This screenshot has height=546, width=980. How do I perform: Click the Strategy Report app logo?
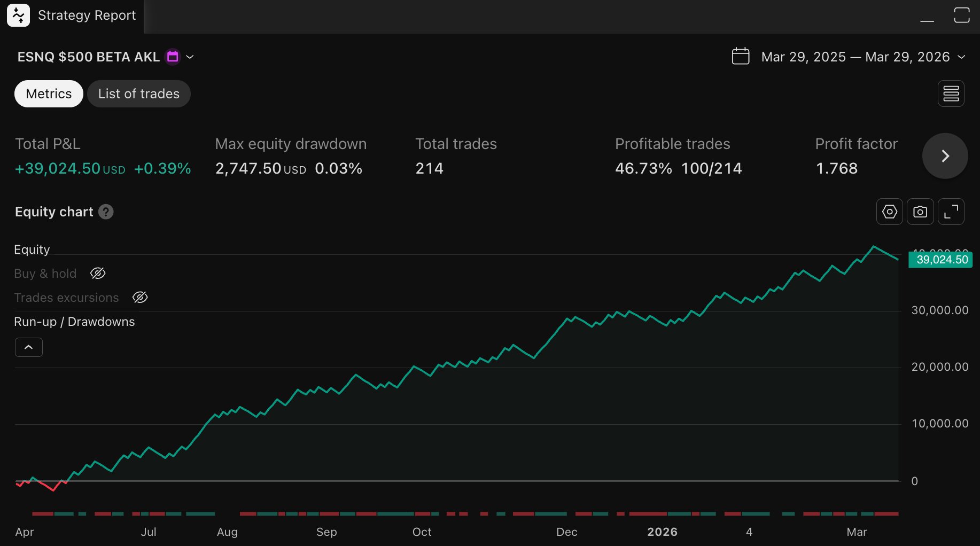[18, 15]
